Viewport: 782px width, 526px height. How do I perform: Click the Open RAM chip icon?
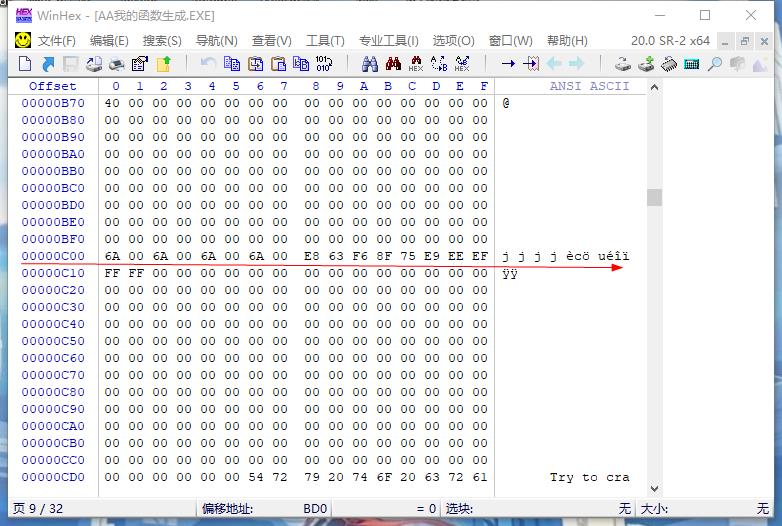(669, 64)
